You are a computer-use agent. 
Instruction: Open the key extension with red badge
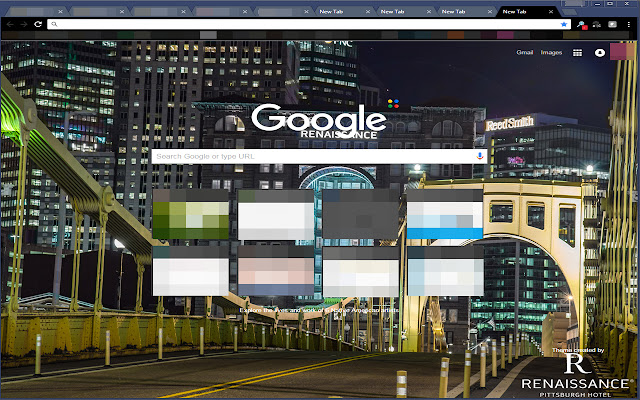tap(581, 25)
